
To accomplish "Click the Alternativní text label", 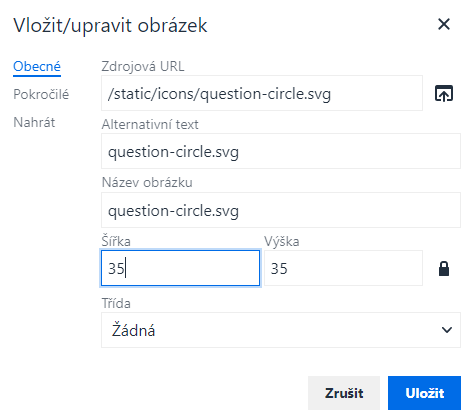I will [150, 124].
